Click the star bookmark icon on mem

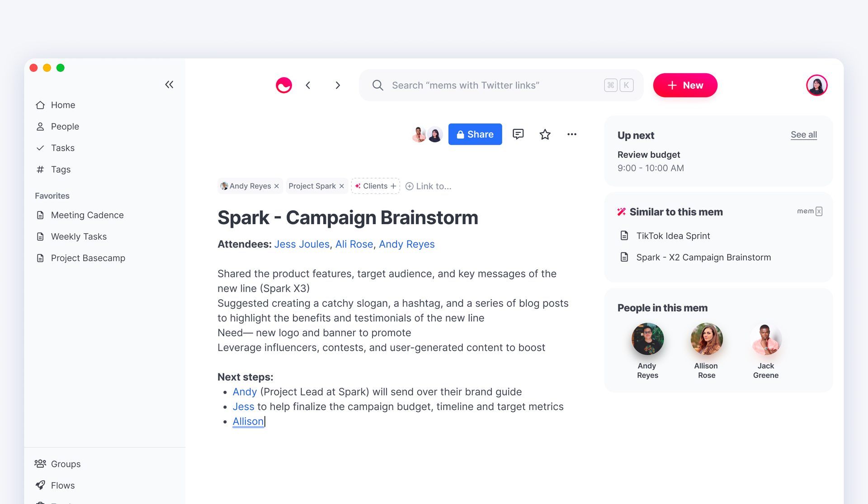[545, 133]
